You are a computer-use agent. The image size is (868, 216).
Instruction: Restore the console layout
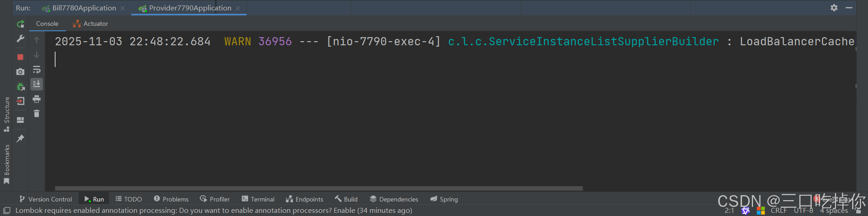20,120
